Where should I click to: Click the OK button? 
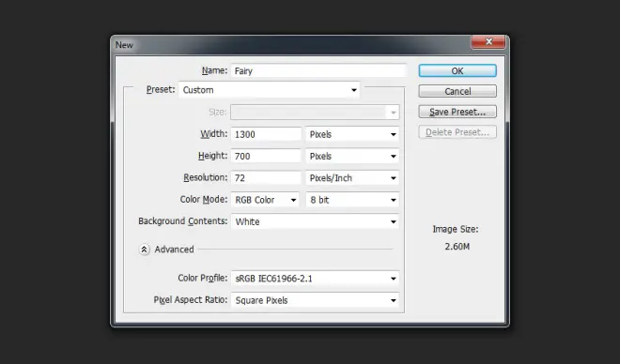click(457, 70)
